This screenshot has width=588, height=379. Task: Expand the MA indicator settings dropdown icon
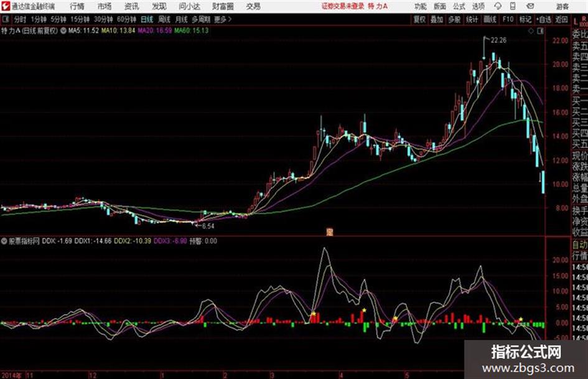[63, 30]
